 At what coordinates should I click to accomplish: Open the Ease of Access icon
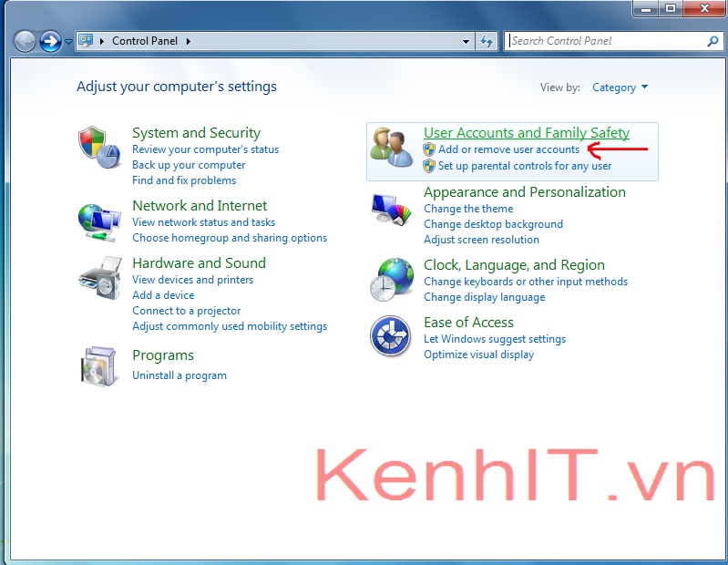click(391, 336)
